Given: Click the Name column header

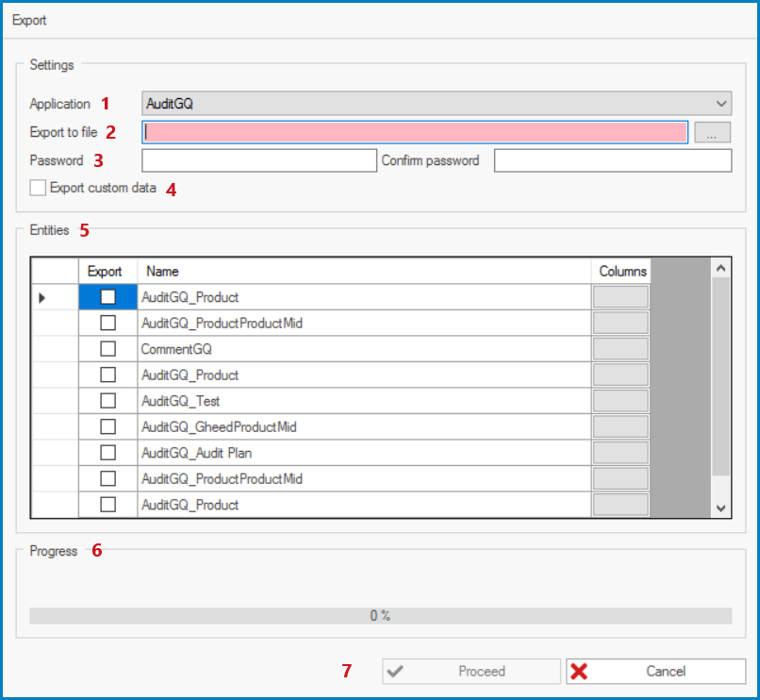Looking at the screenshot, I should tap(364, 271).
